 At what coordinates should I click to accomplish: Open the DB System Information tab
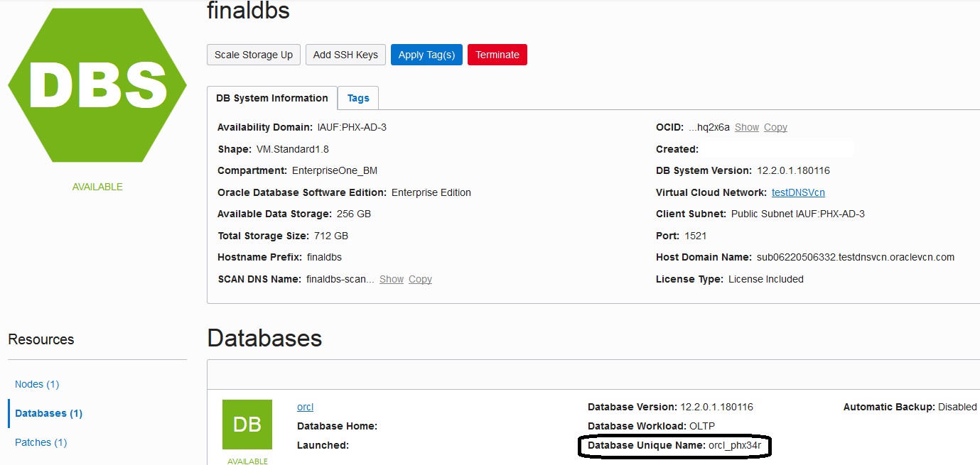[272, 98]
